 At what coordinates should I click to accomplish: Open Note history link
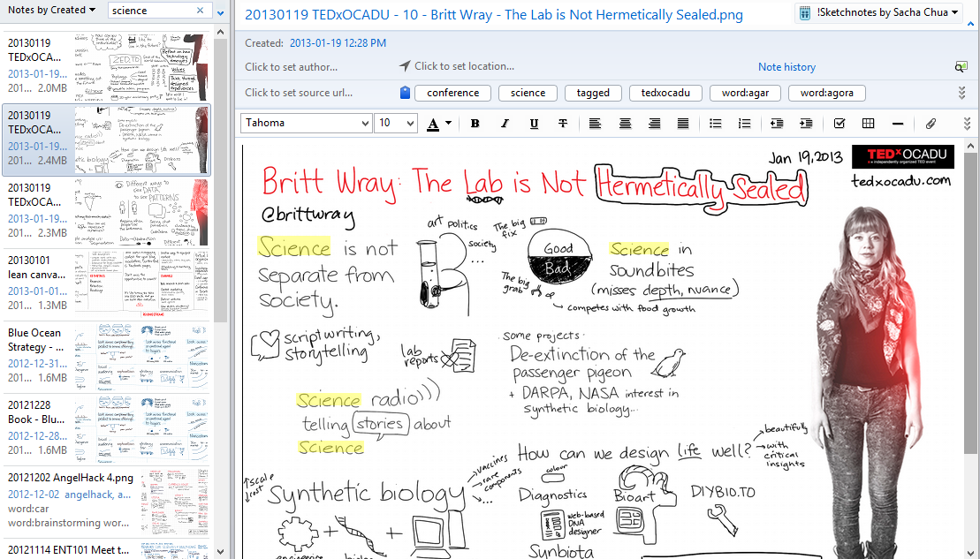click(x=786, y=67)
